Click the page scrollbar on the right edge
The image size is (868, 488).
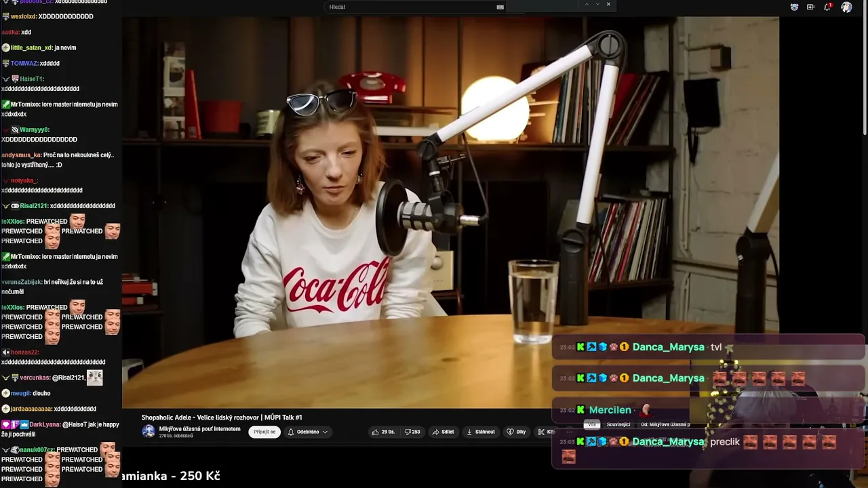[x=865, y=68]
